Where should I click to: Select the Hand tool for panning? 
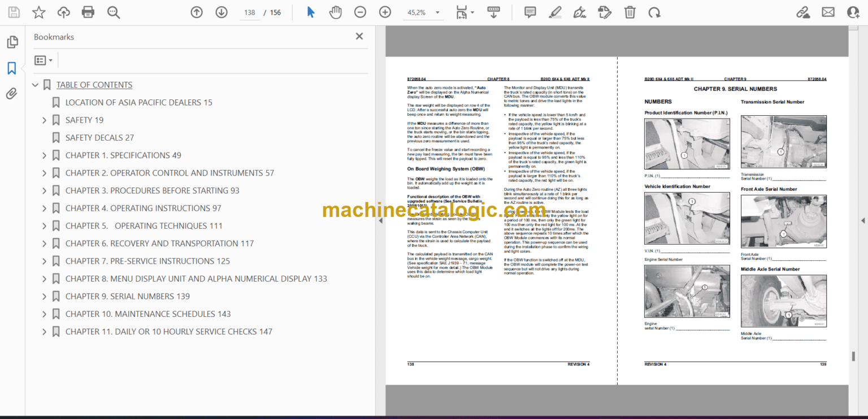[335, 11]
